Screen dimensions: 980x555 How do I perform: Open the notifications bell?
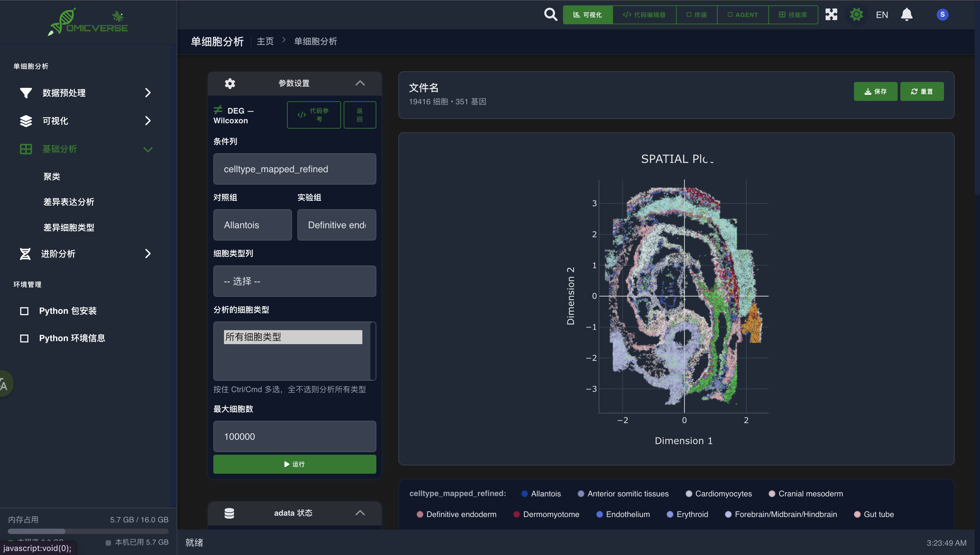(906, 14)
